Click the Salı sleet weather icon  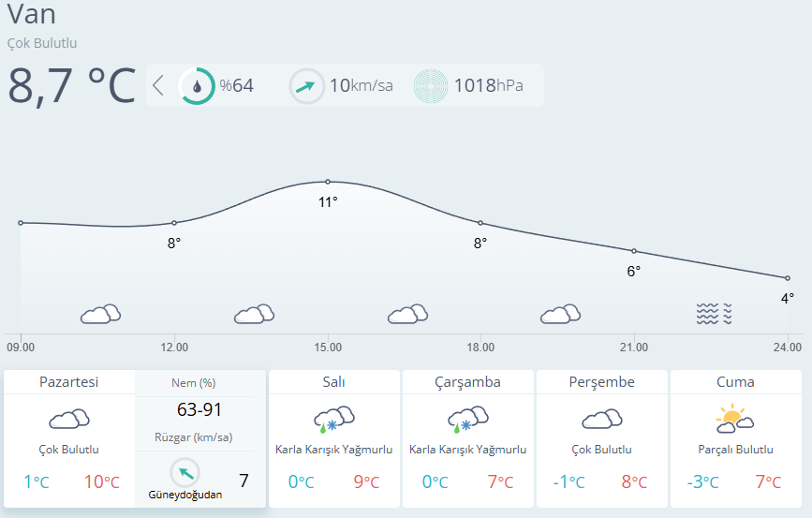coord(334,419)
